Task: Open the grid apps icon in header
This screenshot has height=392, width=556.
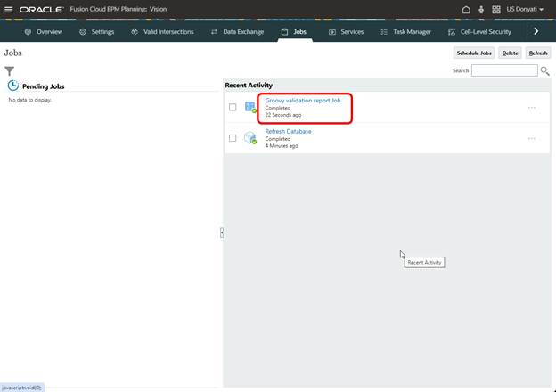Action: (x=496, y=9)
